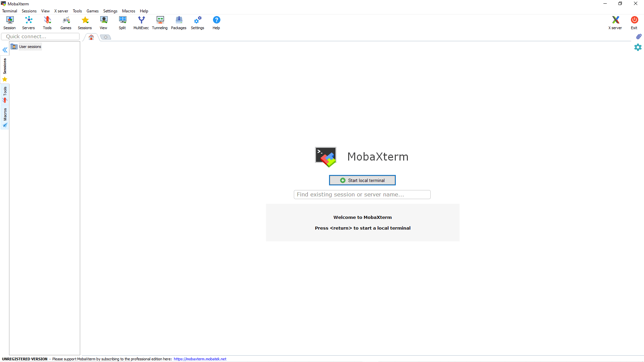
Task: Open the Settings menu
Action: tap(110, 11)
